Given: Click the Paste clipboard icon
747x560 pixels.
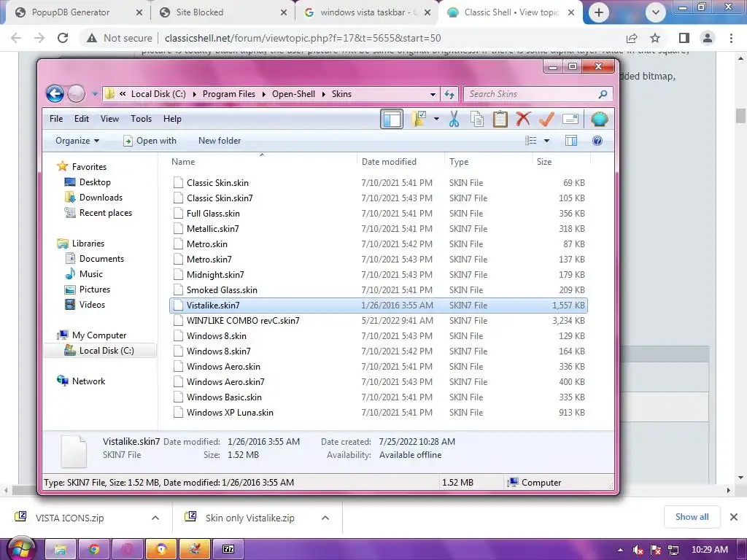Looking at the screenshot, I should [500, 119].
